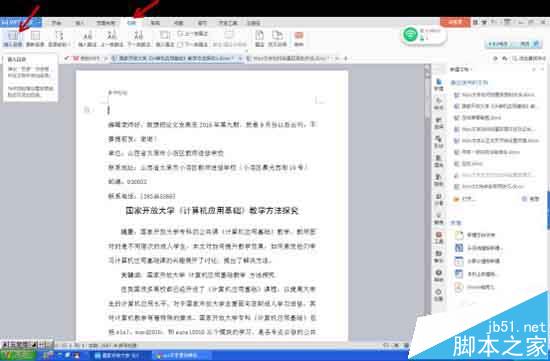Click the Insert Endnote icon

pos(165,39)
